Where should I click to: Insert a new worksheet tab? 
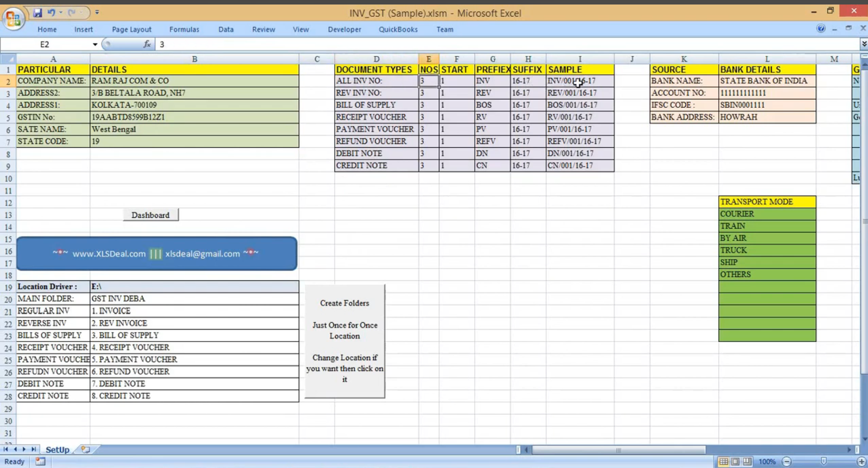point(85,450)
